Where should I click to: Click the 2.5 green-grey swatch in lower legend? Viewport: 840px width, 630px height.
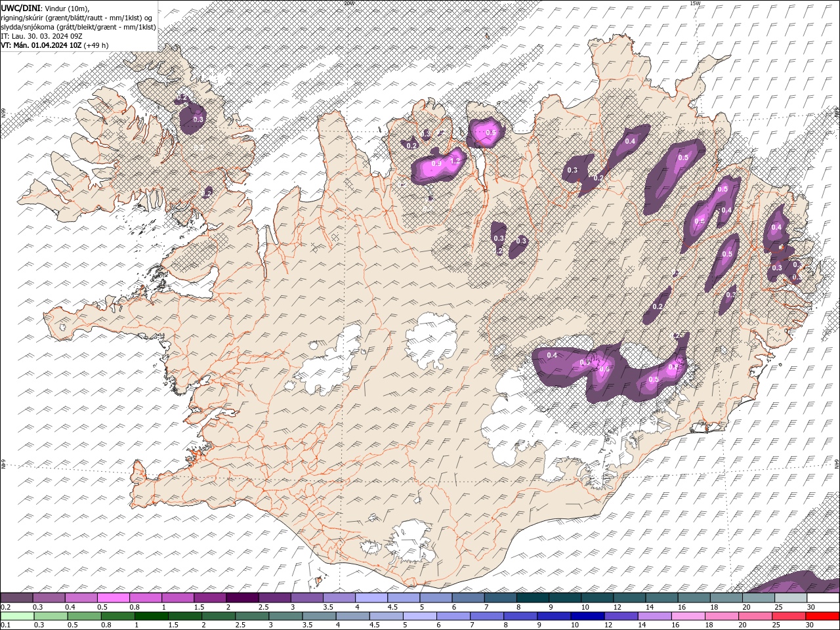(252, 616)
